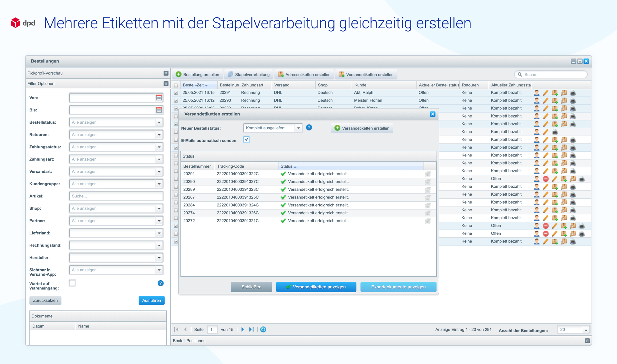Viewport: 617px width, 364px height.
Task: Click into Artikel search field
Action: (116, 196)
